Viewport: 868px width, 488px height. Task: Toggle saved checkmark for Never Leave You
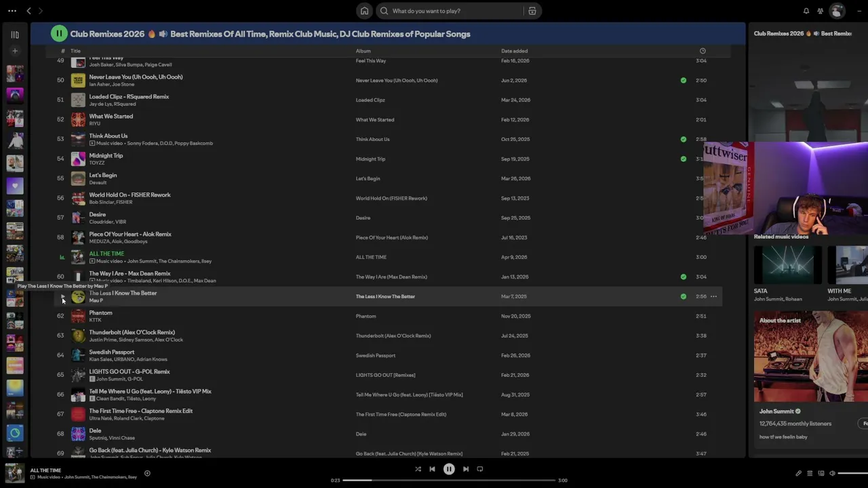click(x=684, y=80)
